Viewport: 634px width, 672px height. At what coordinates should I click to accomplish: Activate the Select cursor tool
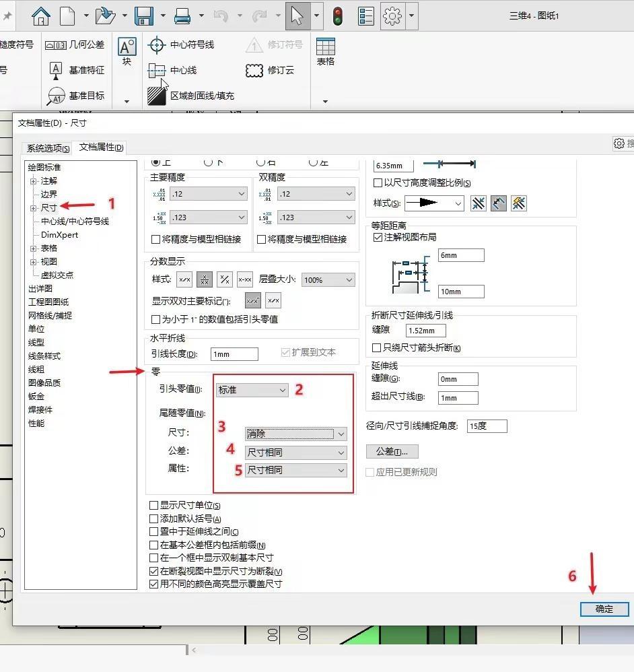pos(297,16)
